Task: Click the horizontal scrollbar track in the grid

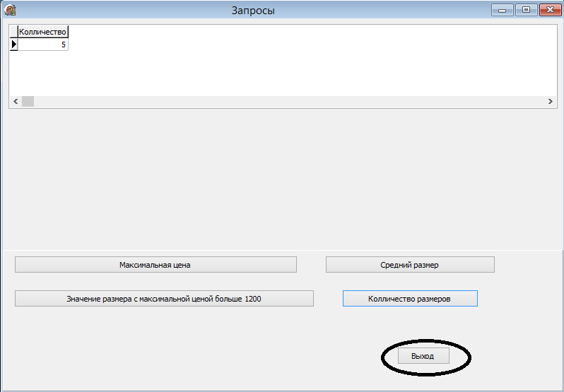Action: (289, 101)
